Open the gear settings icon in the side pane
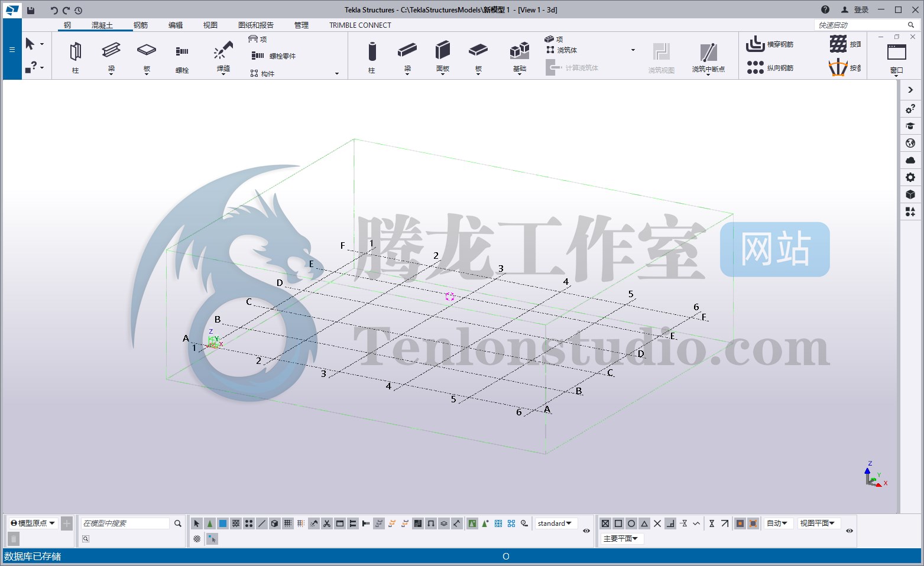The height and width of the screenshot is (566, 924). click(910, 177)
